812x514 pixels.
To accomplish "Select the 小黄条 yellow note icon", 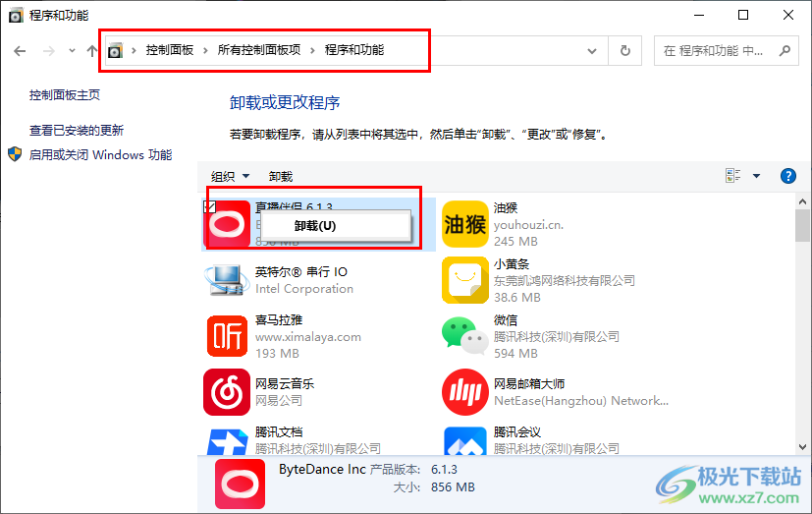I will 465,280.
